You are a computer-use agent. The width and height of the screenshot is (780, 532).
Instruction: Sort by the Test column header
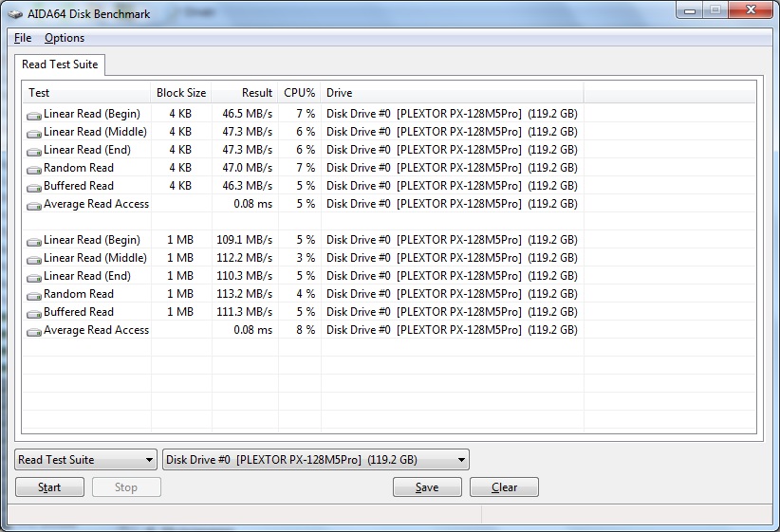coord(86,93)
